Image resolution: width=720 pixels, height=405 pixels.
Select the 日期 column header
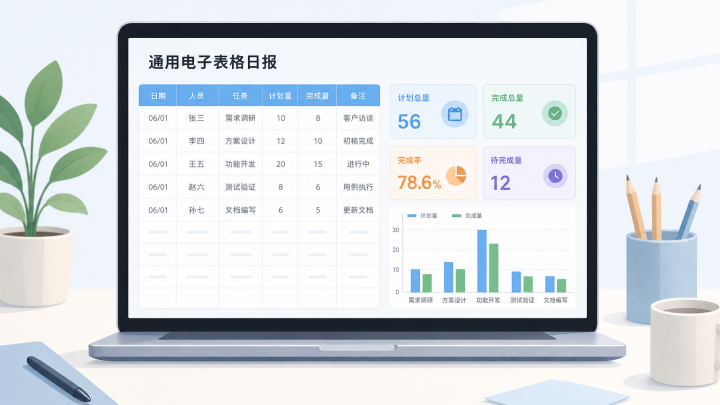point(158,96)
